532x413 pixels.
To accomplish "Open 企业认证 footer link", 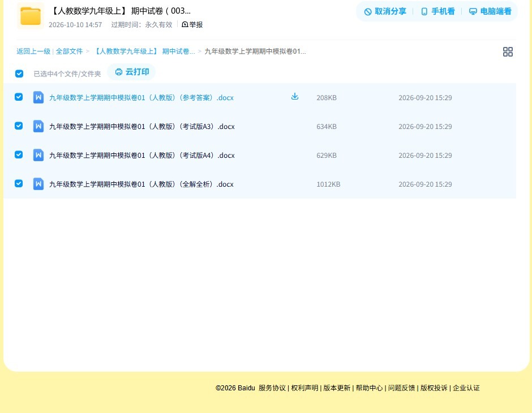I will (x=466, y=388).
